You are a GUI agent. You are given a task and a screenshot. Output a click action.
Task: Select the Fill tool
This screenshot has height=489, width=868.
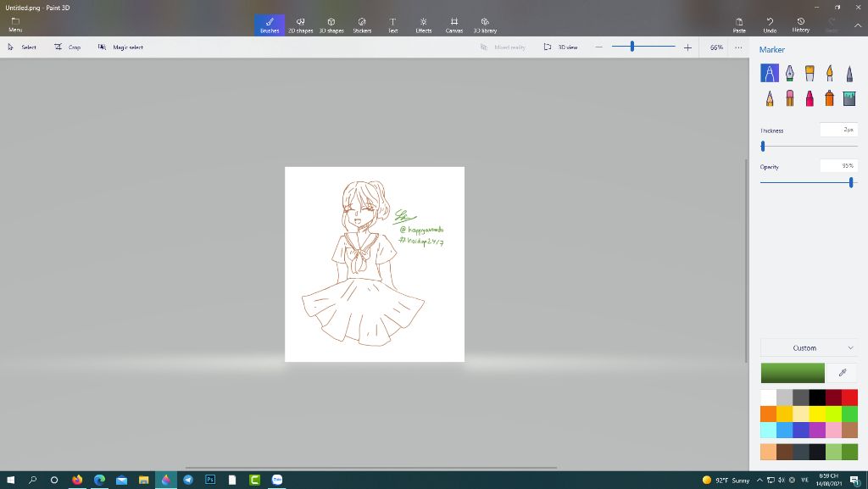coord(850,97)
